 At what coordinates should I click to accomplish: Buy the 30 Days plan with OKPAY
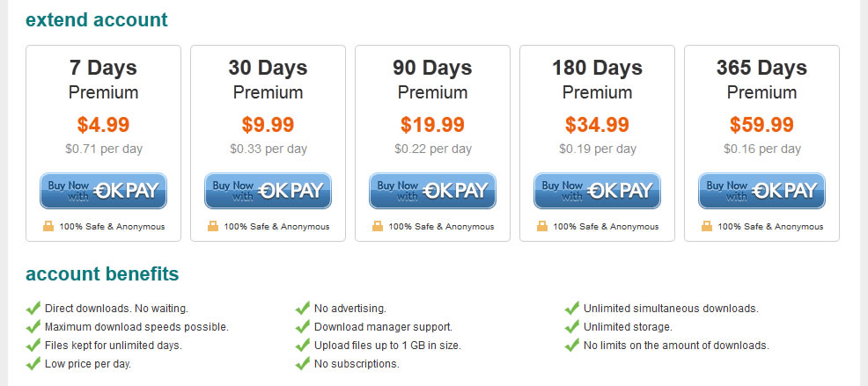pos(268,191)
